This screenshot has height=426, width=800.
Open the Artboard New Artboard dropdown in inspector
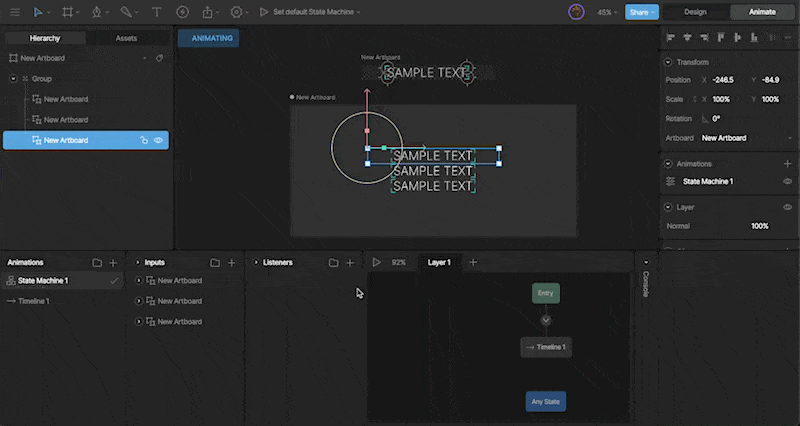point(746,138)
